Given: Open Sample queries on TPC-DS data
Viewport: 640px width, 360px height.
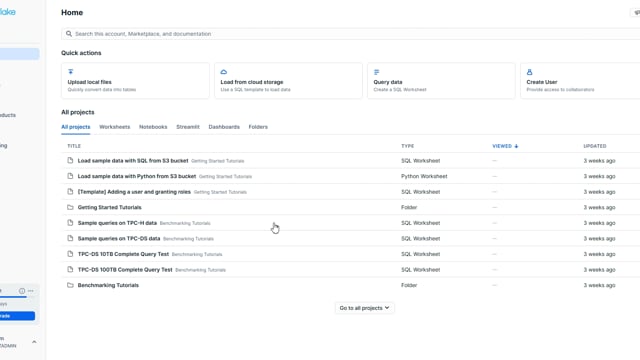Looking at the screenshot, I should [x=119, y=238].
